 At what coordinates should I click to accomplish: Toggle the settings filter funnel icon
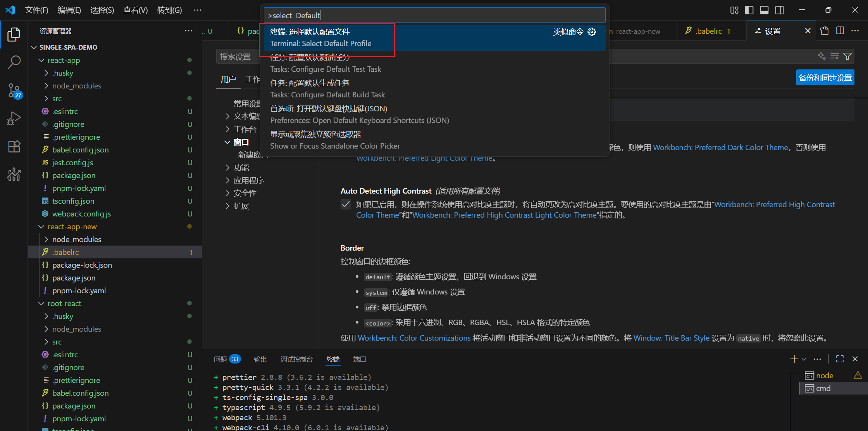[x=848, y=56]
